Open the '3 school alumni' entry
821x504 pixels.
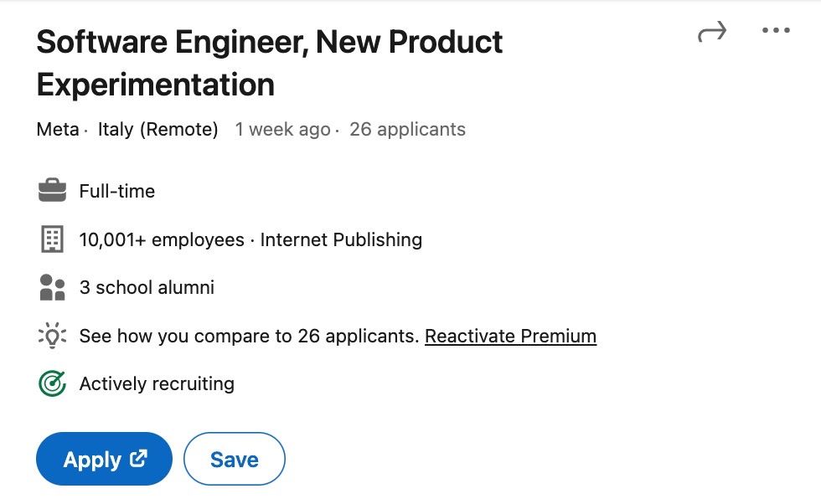147,288
